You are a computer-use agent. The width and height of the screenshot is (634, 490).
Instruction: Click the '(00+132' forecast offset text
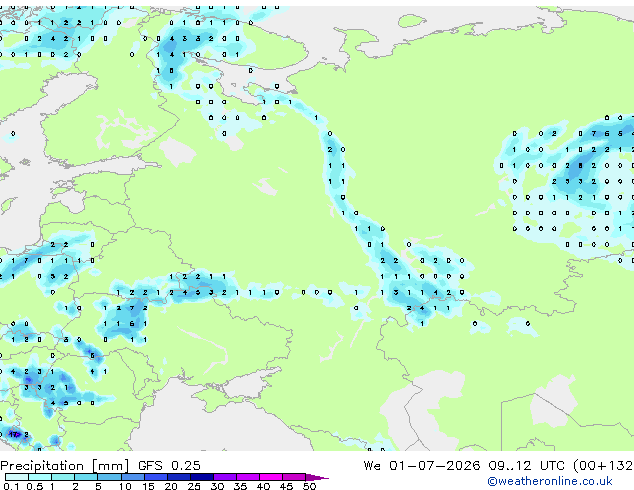[x=603, y=466]
